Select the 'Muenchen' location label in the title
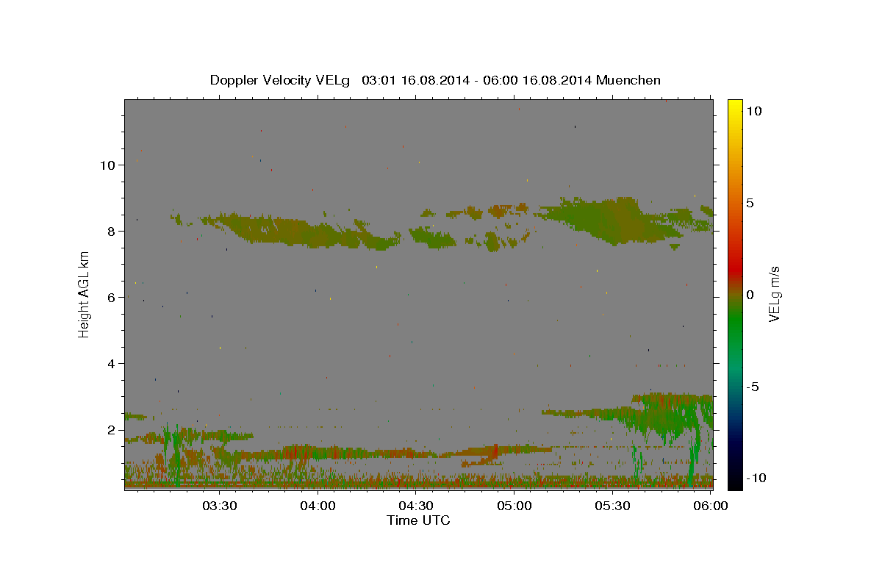Image resolution: width=882 pixels, height=588 pixels. coord(630,80)
